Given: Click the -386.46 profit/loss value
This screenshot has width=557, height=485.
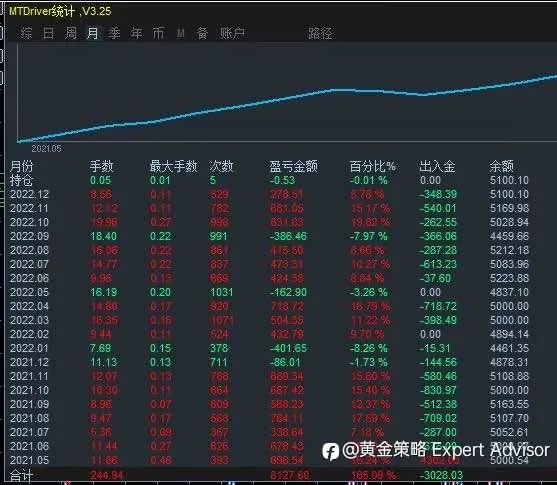Looking at the screenshot, I should (x=288, y=236).
